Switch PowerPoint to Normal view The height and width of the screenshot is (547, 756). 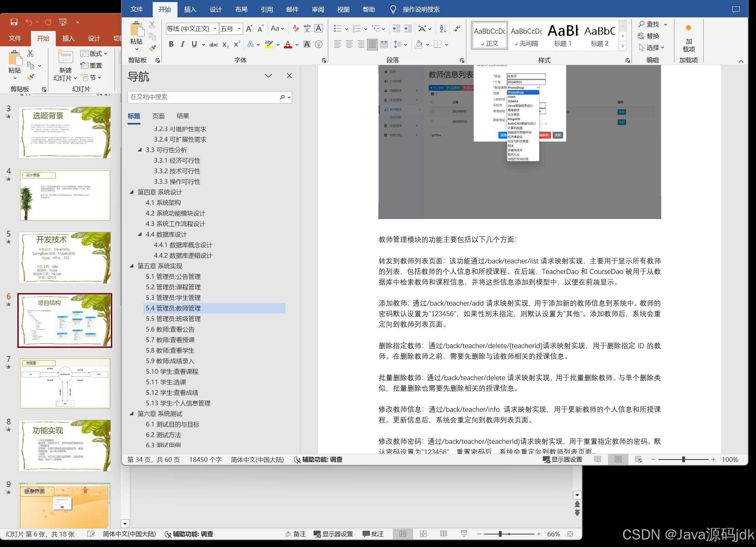(403, 534)
